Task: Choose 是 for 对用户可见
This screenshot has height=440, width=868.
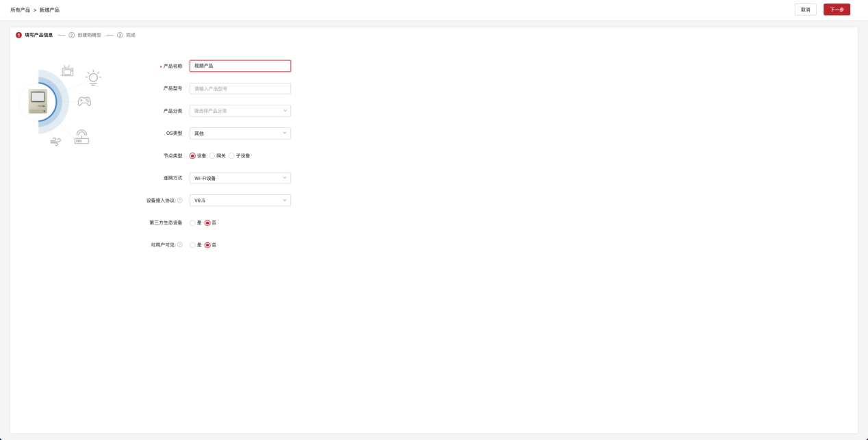Action: click(x=193, y=245)
